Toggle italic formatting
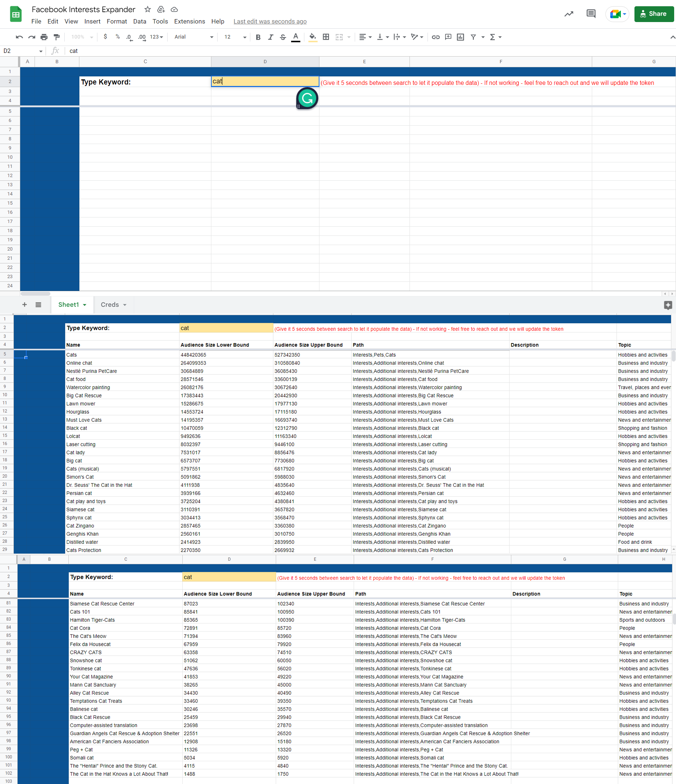The image size is (676, 784). (x=270, y=37)
